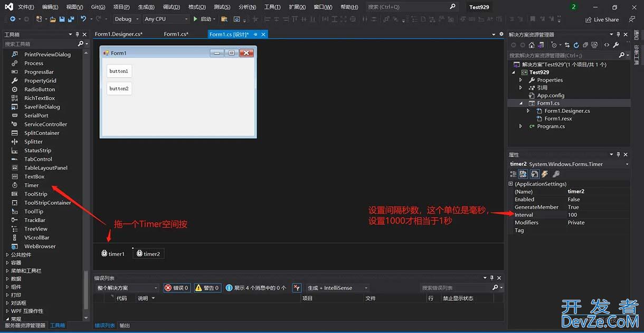Open the Git(G) menu
Screen dimensions: 644x333
98,7
